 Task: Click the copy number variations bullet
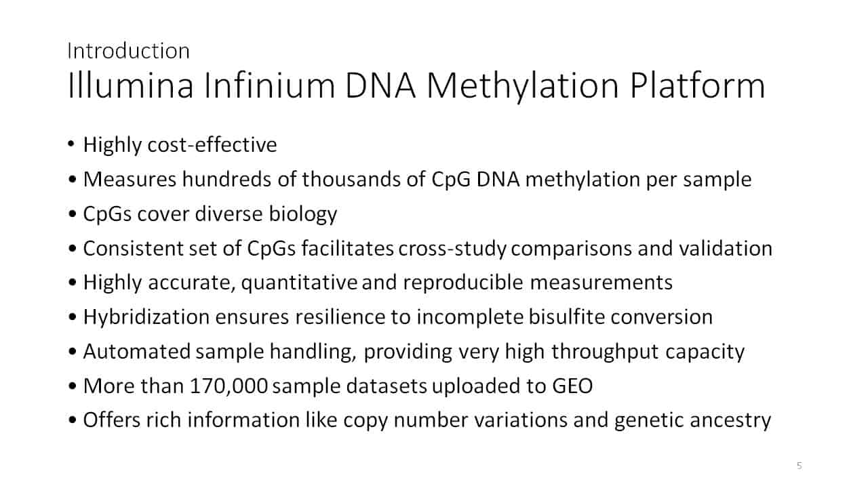click(427, 420)
